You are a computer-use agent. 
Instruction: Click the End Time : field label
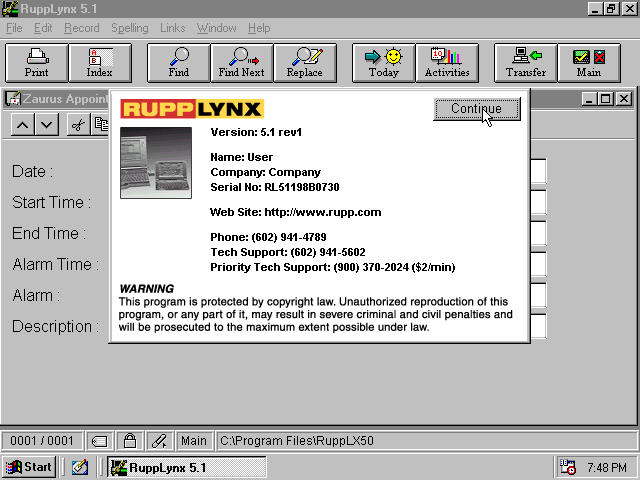[x=49, y=233]
